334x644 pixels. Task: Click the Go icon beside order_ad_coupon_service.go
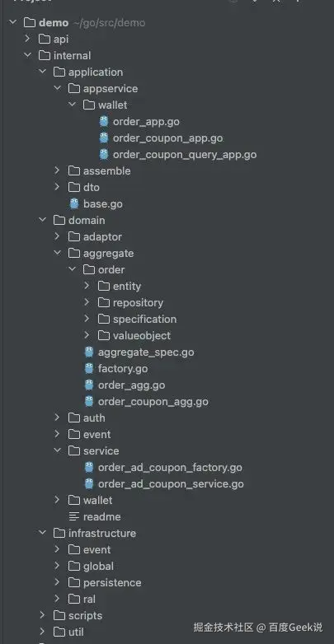(89, 483)
